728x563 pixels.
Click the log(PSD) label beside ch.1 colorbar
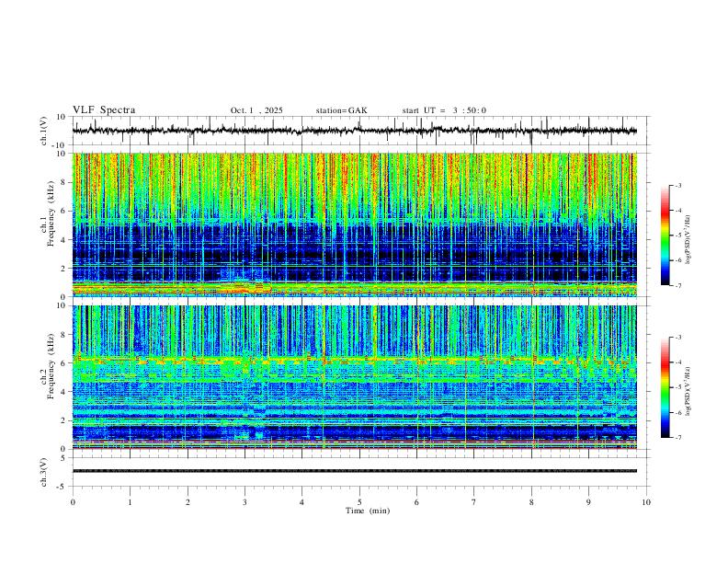click(x=688, y=240)
